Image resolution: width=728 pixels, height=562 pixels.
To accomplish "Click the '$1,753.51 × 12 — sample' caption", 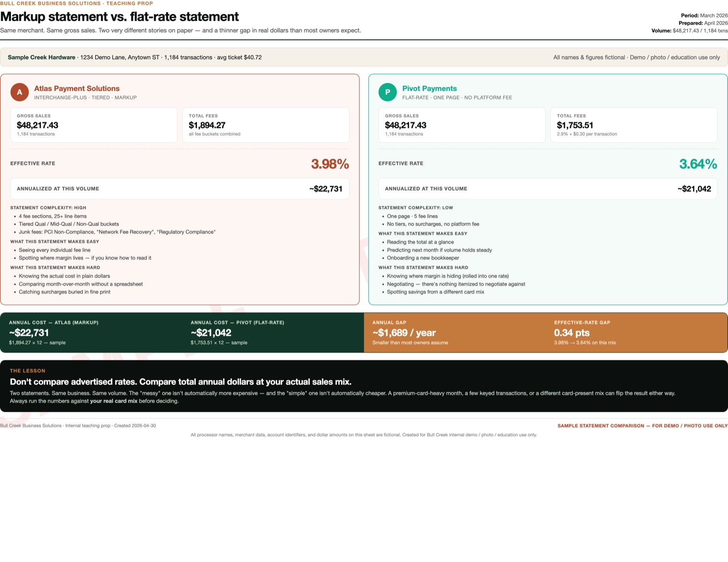I will (219, 343).
